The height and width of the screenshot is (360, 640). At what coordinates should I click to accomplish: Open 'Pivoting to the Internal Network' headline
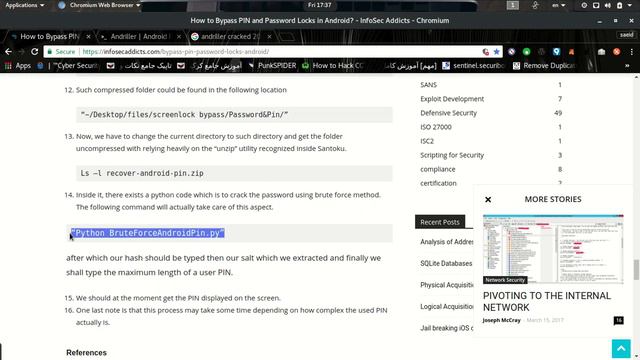pyautogui.click(x=547, y=301)
